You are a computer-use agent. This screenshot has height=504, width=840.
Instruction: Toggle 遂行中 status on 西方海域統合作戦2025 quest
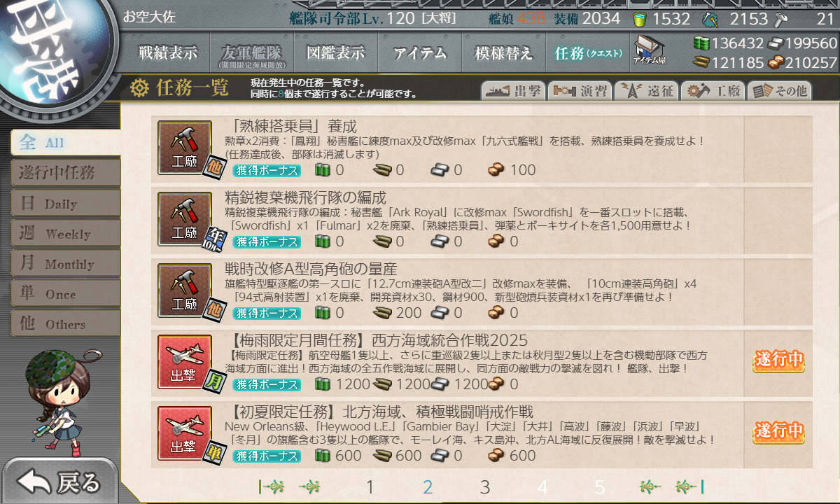click(778, 361)
